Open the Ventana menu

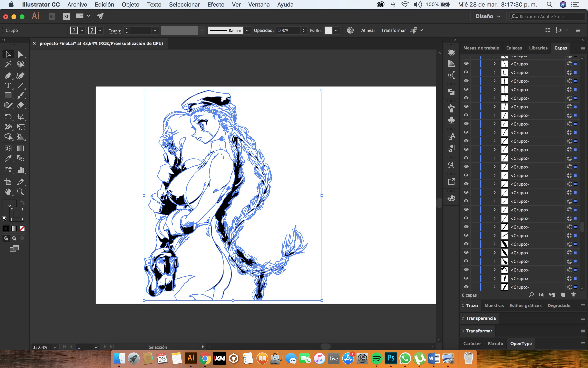259,4
